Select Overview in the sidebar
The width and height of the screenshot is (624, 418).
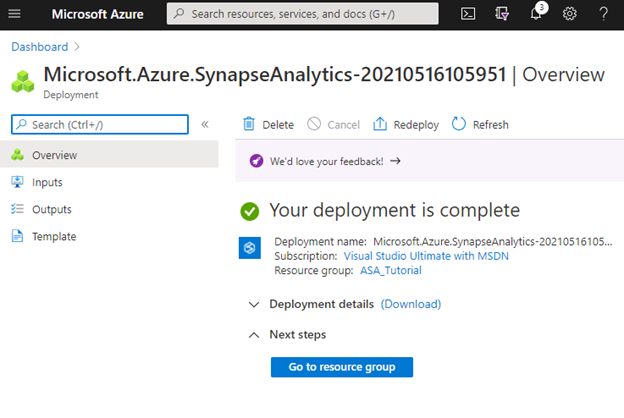point(109,154)
